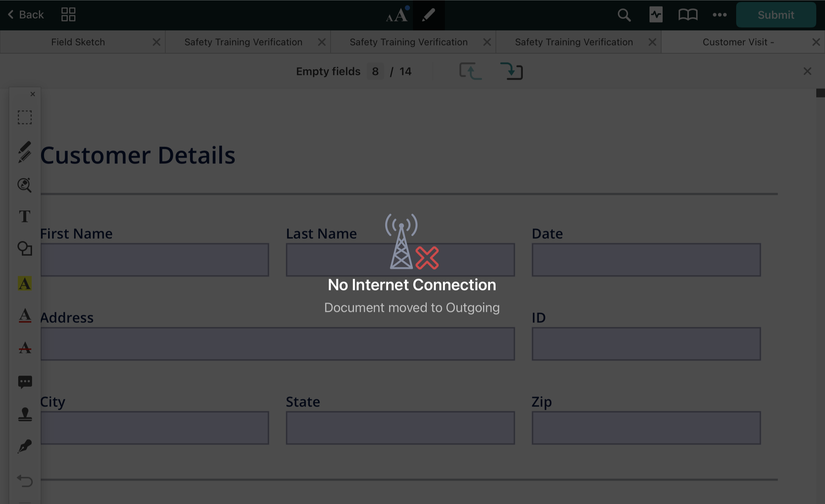The height and width of the screenshot is (504, 825).
Task: Open the more options menu
Action: click(x=719, y=15)
